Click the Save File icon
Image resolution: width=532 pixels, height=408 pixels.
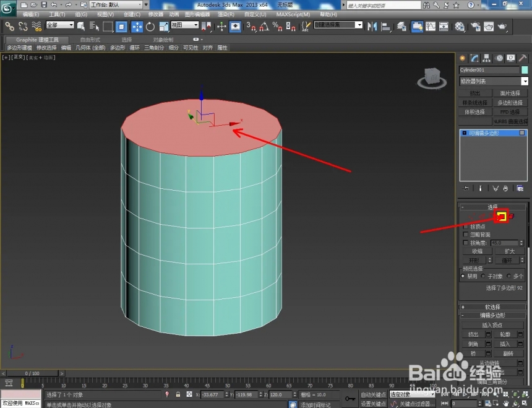[x=44, y=5]
